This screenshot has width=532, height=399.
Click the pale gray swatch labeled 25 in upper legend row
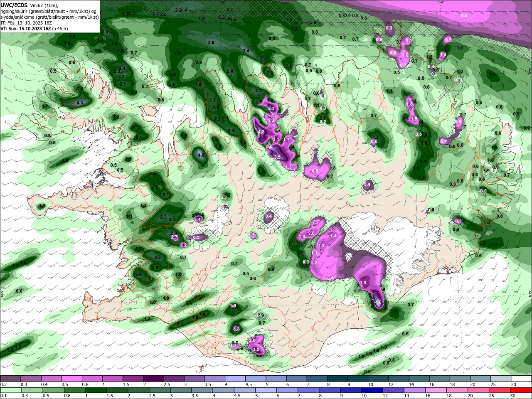click(501, 379)
